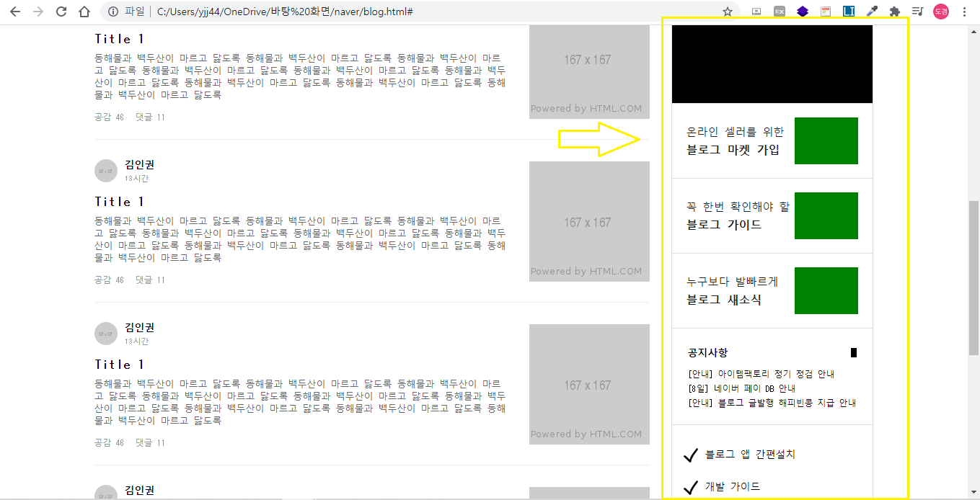The width and height of the screenshot is (980, 500).
Task: Open the red-striped page extension icon
Action: pos(826,12)
